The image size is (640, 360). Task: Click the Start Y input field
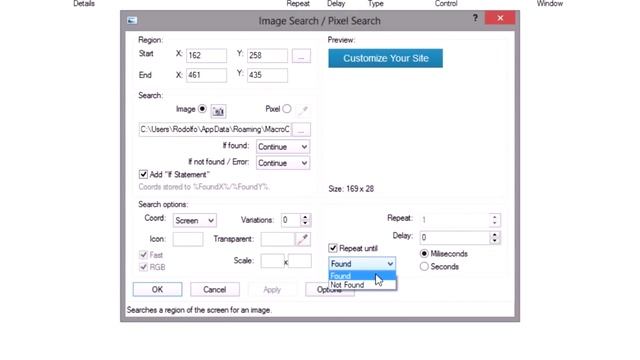click(267, 56)
